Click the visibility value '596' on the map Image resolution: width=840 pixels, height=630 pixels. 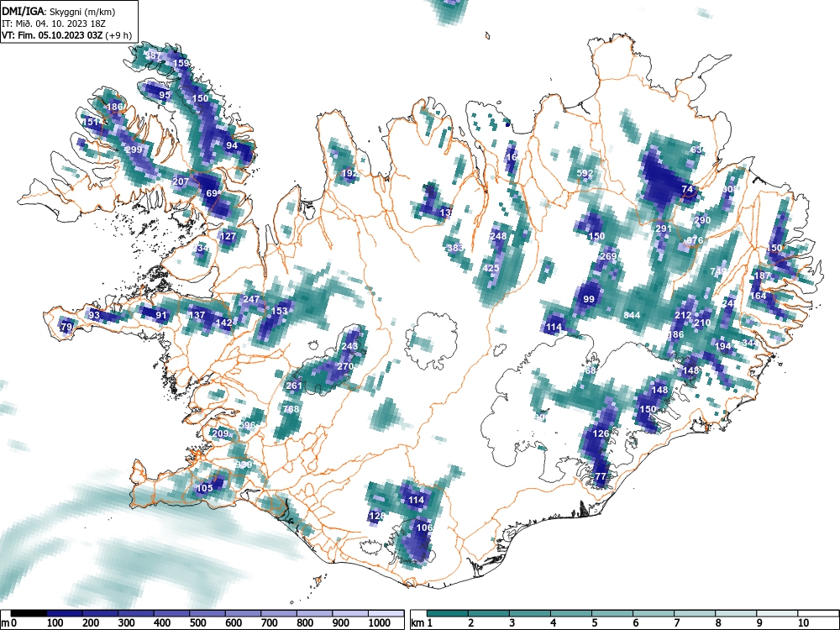point(248,425)
